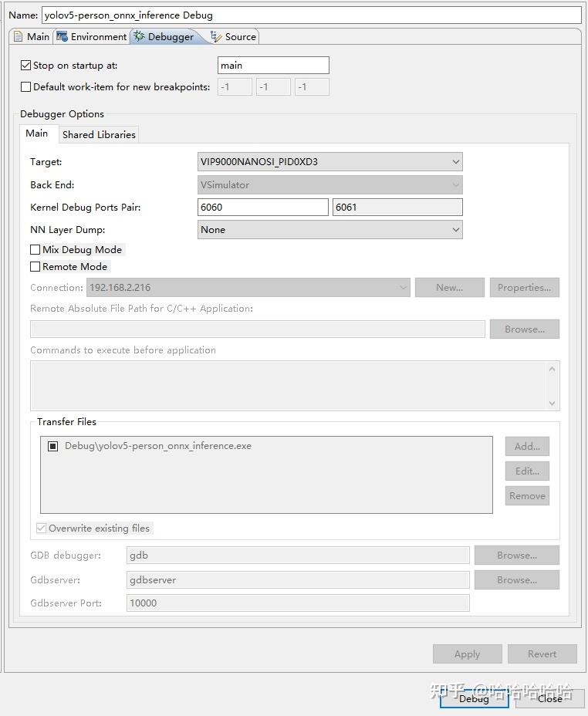588x716 pixels.
Task: Enable Mix Debug Mode checkbox
Action: click(35, 249)
